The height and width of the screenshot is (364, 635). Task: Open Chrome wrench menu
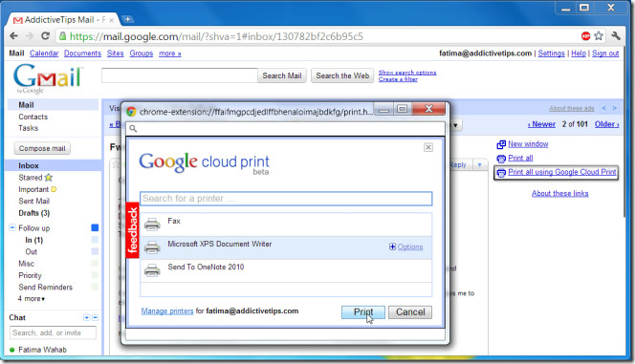pos(616,36)
